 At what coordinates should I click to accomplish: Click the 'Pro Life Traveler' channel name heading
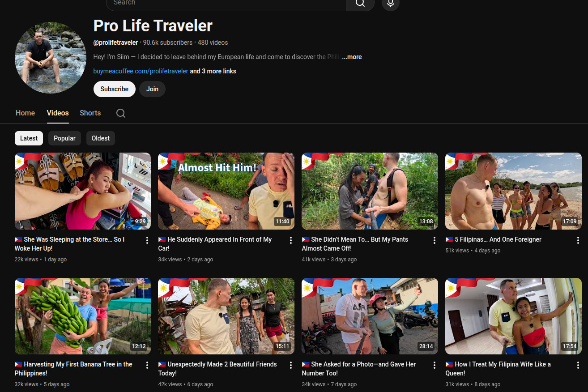[x=153, y=26]
